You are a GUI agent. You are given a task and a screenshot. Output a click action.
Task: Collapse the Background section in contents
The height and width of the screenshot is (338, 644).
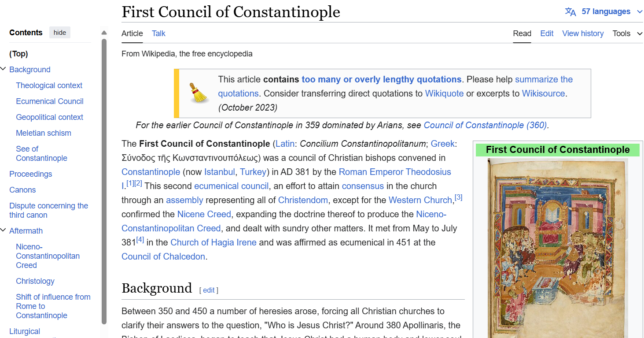4,69
